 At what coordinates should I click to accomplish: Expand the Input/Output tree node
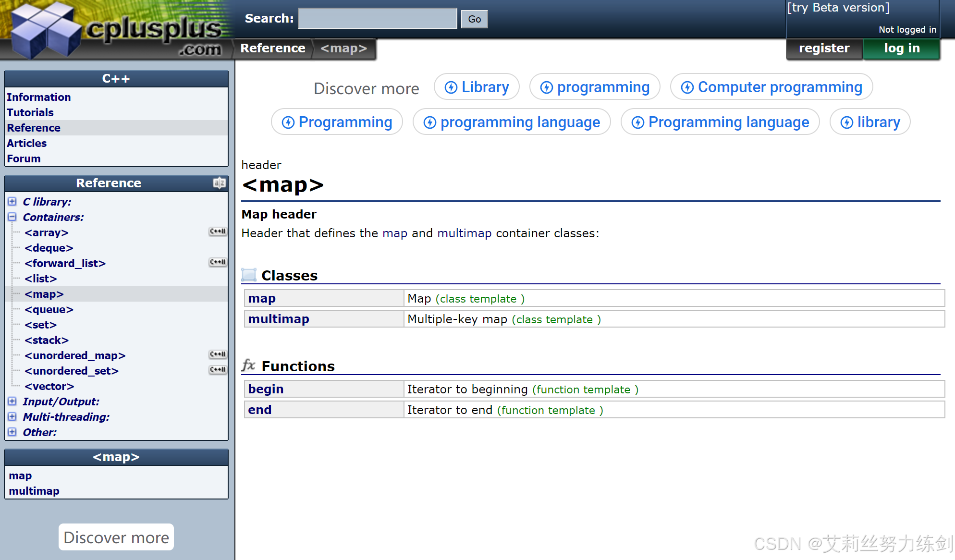(12, 401)
